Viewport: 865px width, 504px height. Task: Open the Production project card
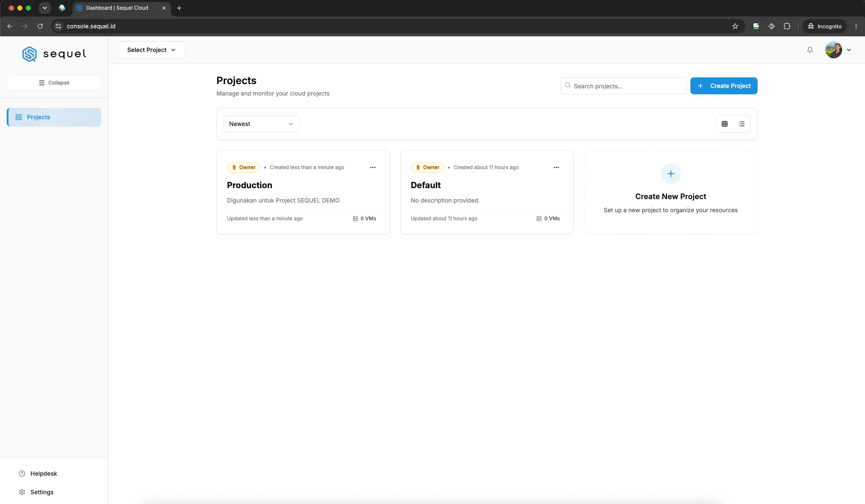click(x=303, y=192)
